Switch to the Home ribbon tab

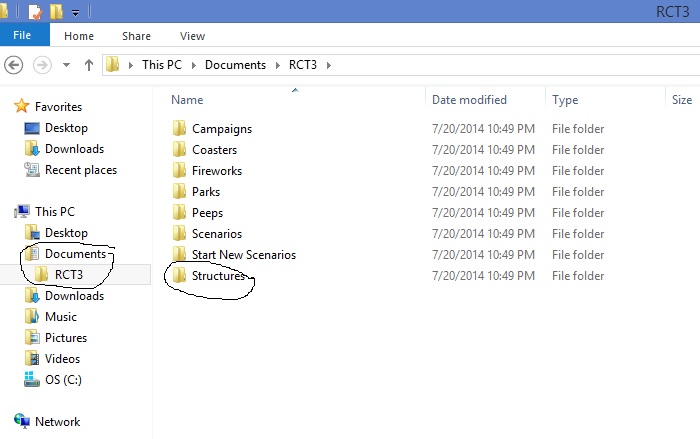click(x=78, y=36)
